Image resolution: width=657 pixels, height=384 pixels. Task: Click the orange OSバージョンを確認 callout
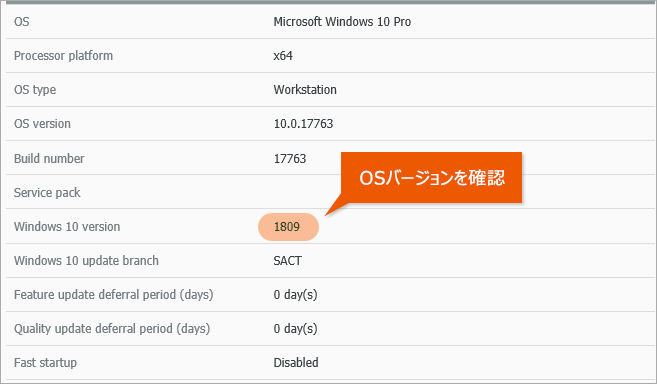432,178
